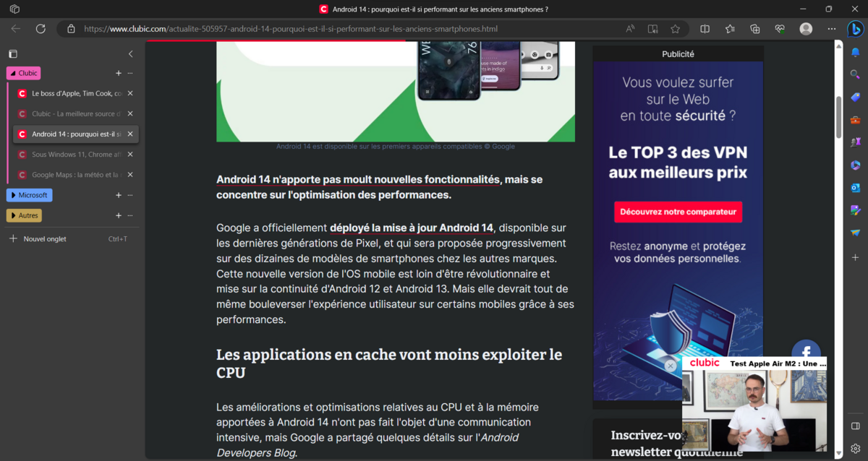This screenshot has height=461, width=868.
Task: Open the Drop paper-plane icon in the sidebar
Action: (855, 233)
